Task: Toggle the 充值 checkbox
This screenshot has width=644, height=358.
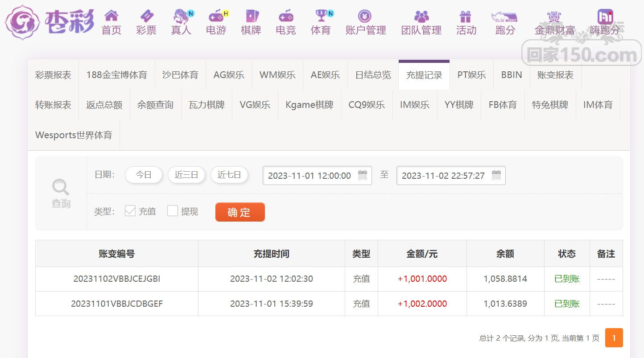Action: [130, 211]
